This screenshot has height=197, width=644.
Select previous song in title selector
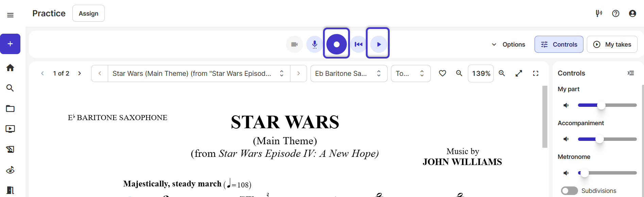[100, 73]
